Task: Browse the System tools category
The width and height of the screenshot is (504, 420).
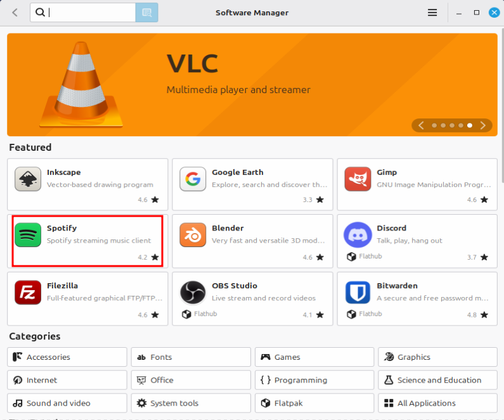Action: click(x=191, y=404)
